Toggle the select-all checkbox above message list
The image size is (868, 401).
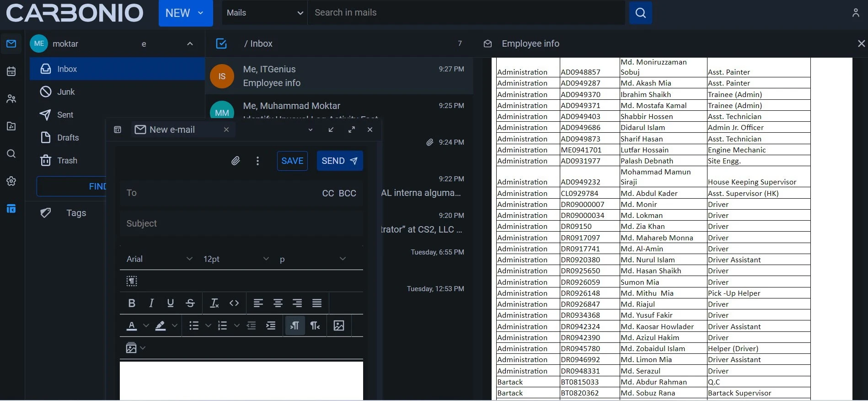[x=221, y=43]
